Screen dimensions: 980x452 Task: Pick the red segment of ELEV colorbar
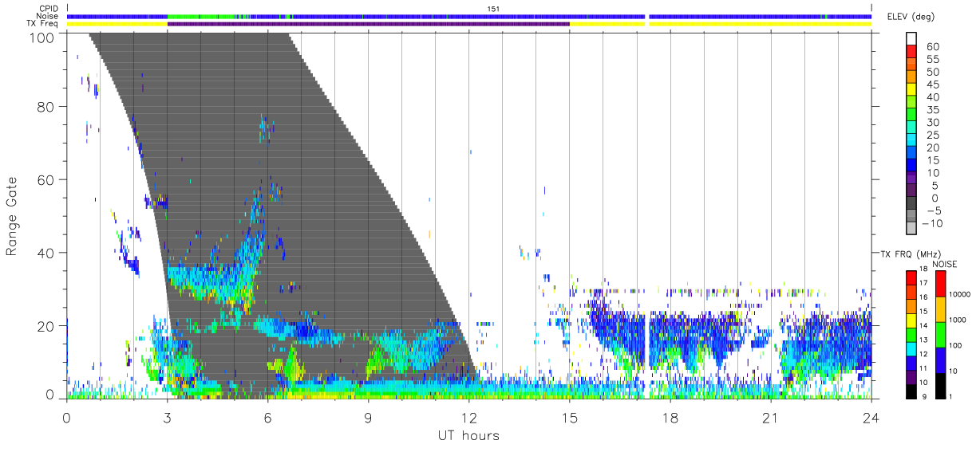(x=911, y=53)
